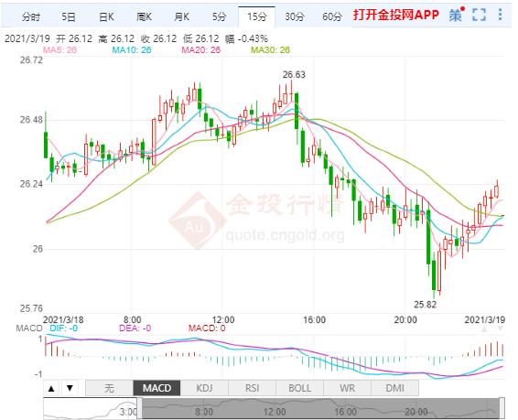518x420 pixels.
Task: Click the MA30: 26 legend label
Action: pos(270,49)
